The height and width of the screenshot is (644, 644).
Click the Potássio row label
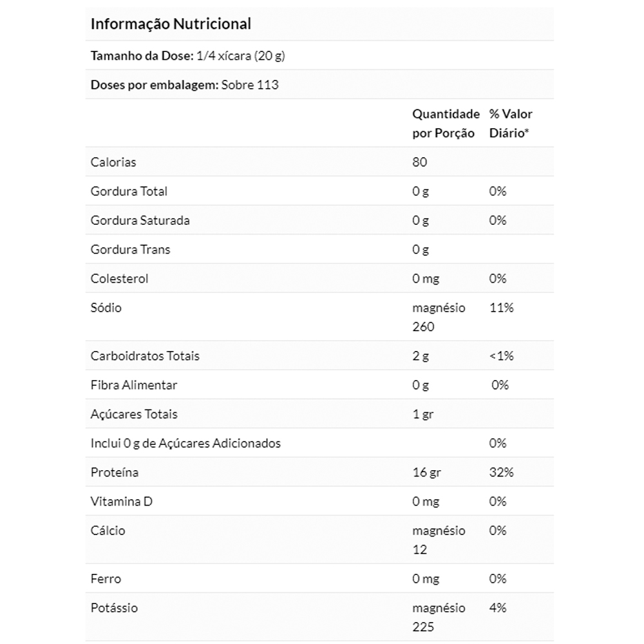[x=114, y=609]
